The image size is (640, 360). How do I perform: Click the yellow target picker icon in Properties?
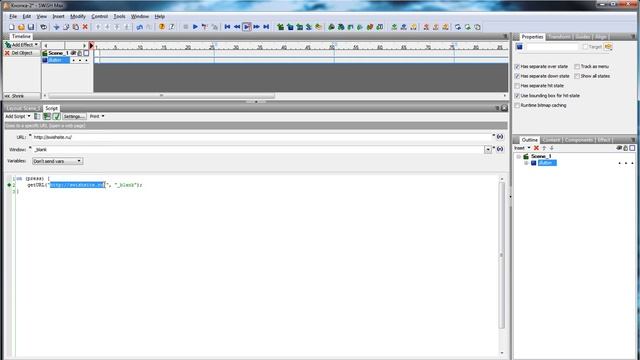[608, 47]
